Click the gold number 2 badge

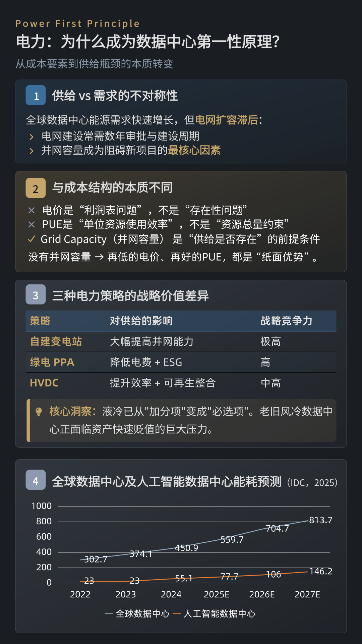36,188
